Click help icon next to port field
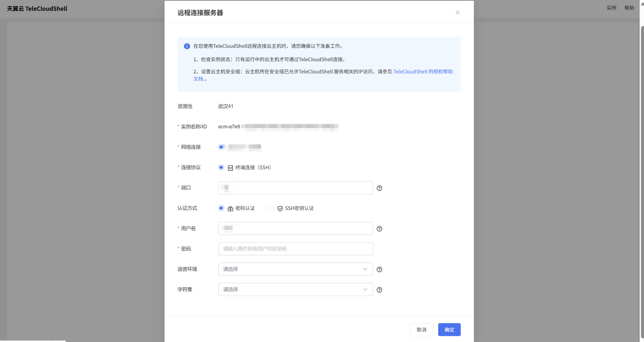Viewport: 644px width, 342px height. click(379, 188)
